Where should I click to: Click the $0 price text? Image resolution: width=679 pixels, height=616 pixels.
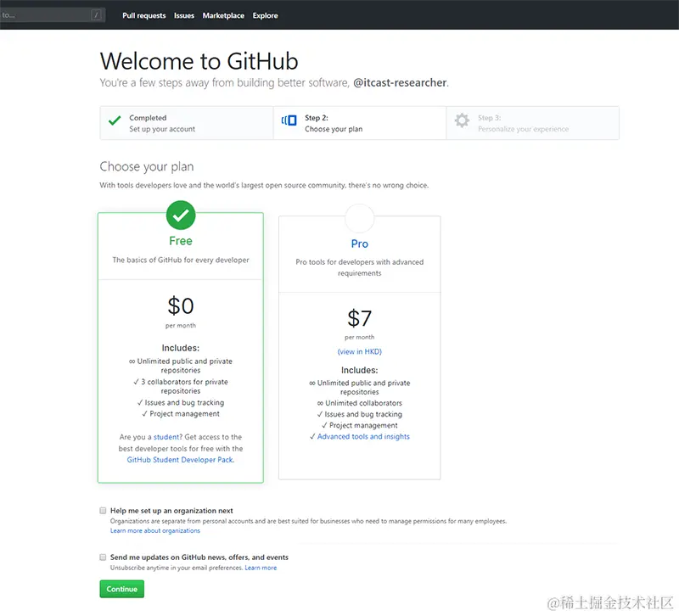tap(181, 305)
